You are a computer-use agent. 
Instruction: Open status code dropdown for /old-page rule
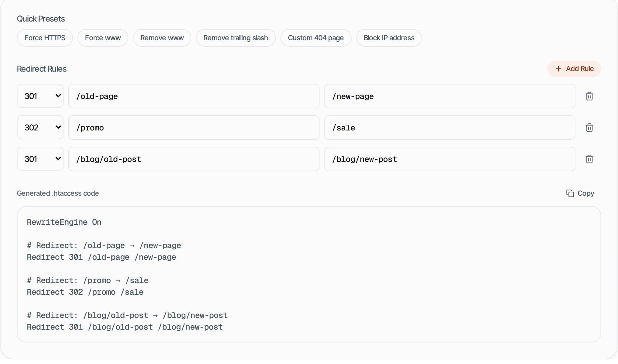click(x=40, y=96)
